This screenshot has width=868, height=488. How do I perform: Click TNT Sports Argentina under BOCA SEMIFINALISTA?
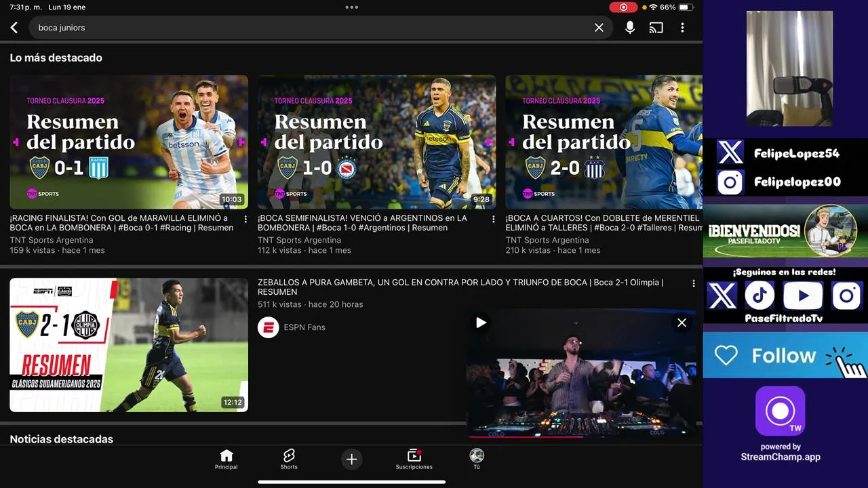(299, 240)
